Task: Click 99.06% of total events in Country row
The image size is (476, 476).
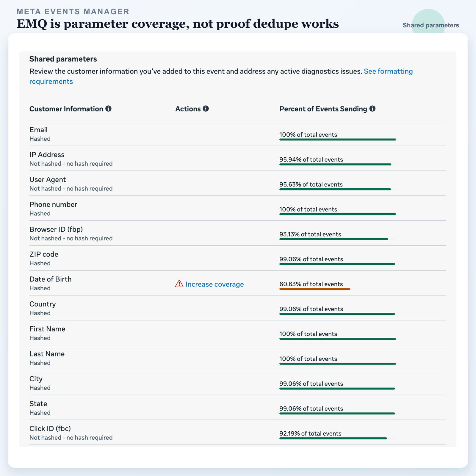Action: tap(311, 309)
